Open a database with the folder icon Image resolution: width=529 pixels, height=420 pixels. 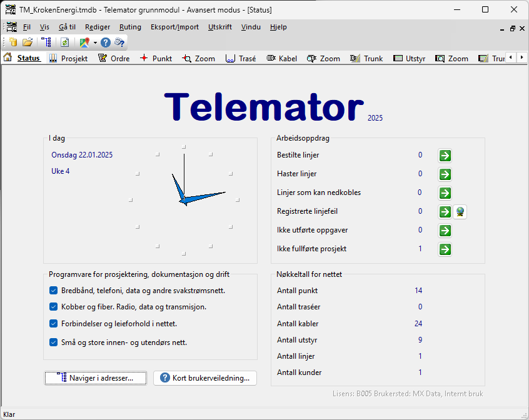pos(28,42)
